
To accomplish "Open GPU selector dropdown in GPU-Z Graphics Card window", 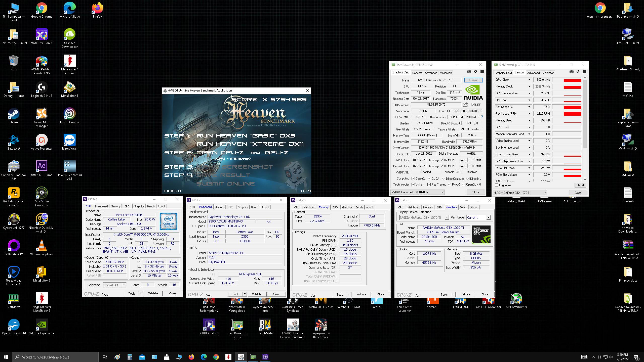I will tap(418, 192).
